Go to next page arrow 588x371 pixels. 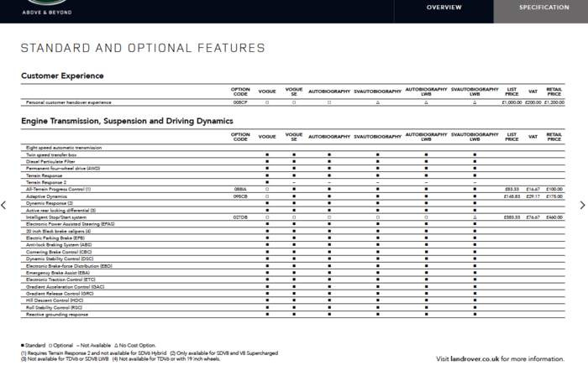[582, 205]
